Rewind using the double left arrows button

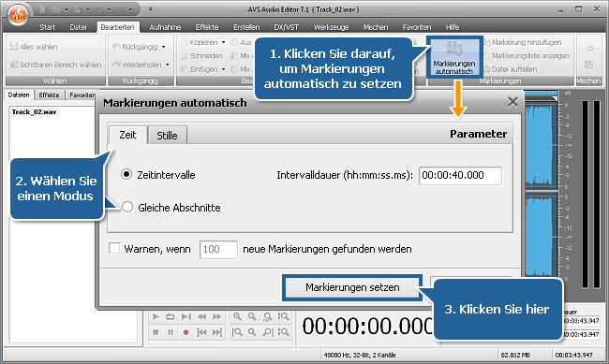click(201, 316)
